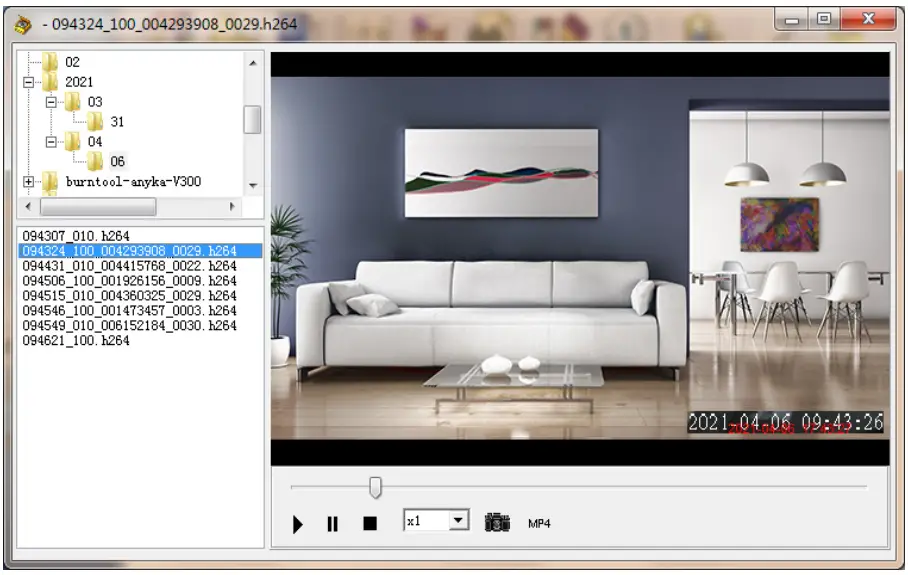Select file 094621_100.h264

coord(76,340)
